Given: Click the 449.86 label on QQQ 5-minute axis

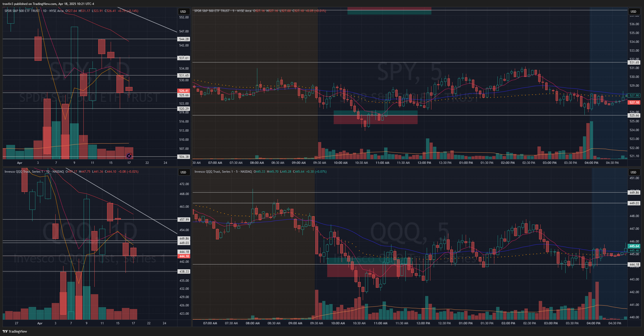Looking at the screenshot, I should (634, 193).
